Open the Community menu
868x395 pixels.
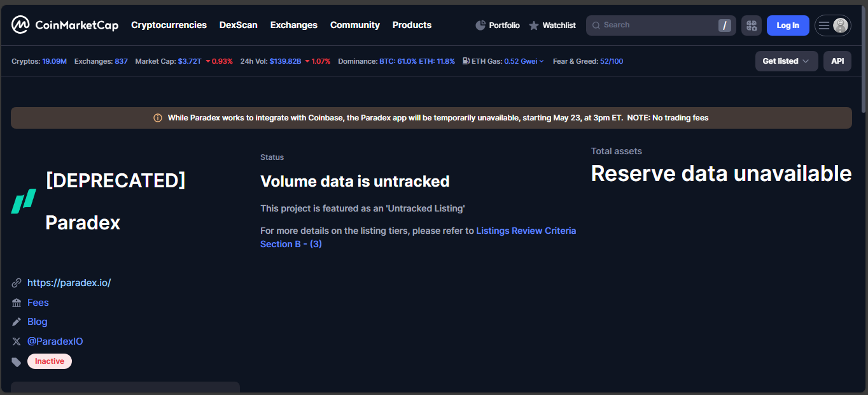point(355,25)
